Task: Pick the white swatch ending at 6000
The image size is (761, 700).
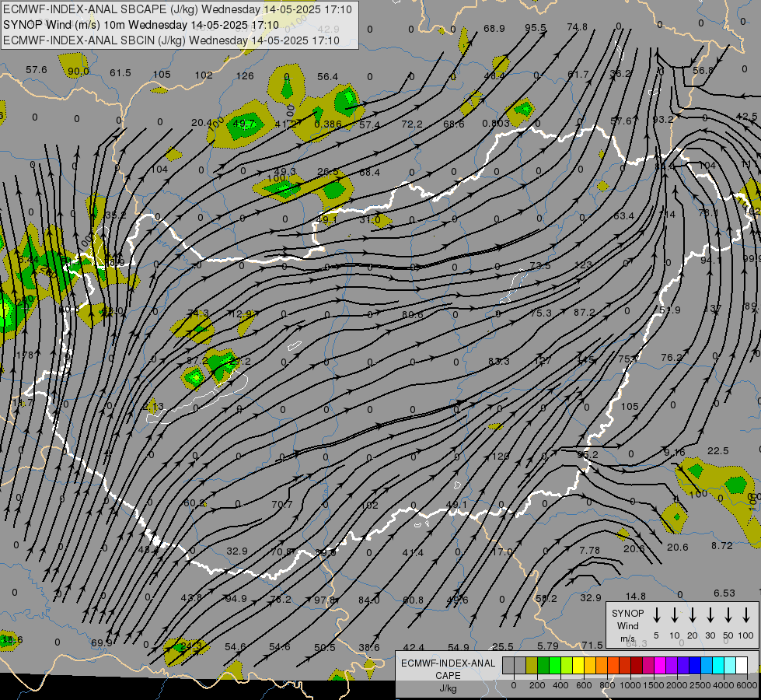Action: coord(741,665)
